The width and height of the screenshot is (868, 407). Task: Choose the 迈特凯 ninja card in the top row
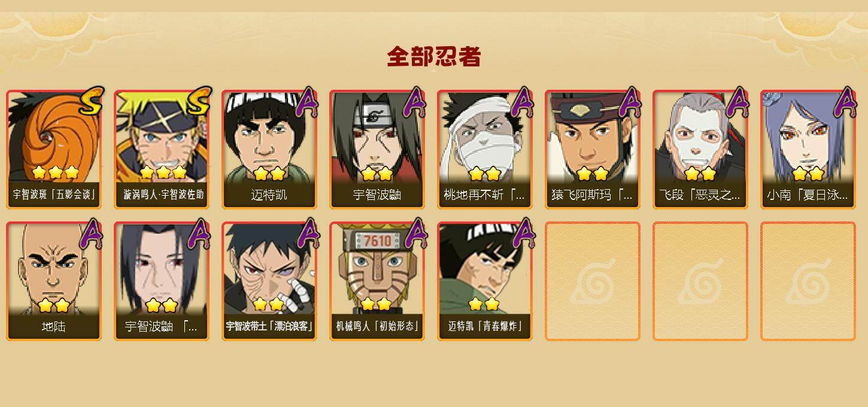(x=269, y=150)
